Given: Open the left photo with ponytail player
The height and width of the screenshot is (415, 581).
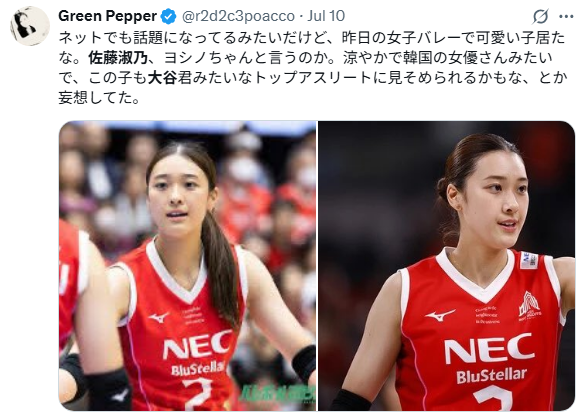Looking at the screenshot, I should pos(187,266).
